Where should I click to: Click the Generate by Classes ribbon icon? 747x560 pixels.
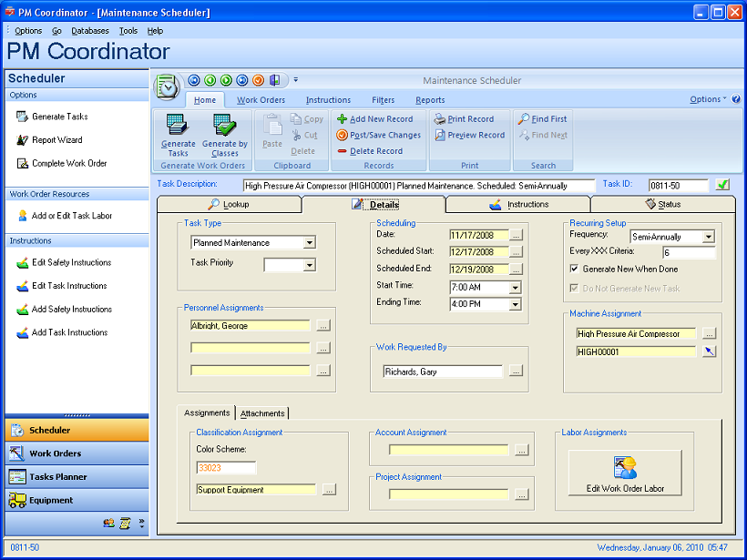(225, 136)
